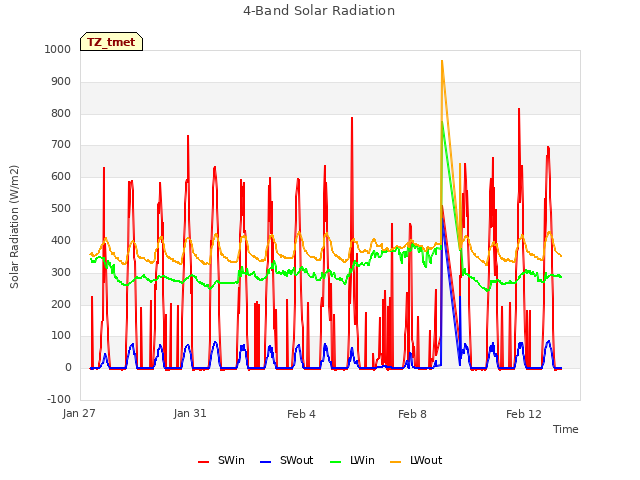The image size is (640, 480).
Task: Click the TZ_tmet annotation label
Action: [111, 42]
